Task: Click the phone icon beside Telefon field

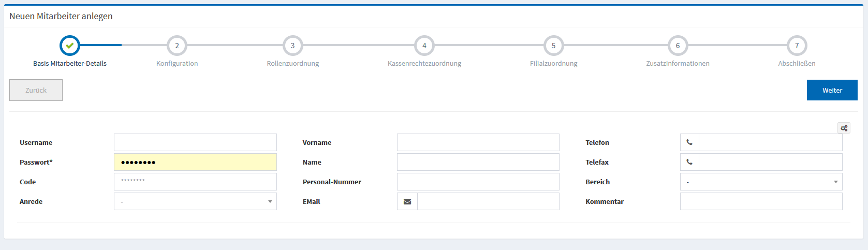Action: pyautogui.click(x=689, y=142)
